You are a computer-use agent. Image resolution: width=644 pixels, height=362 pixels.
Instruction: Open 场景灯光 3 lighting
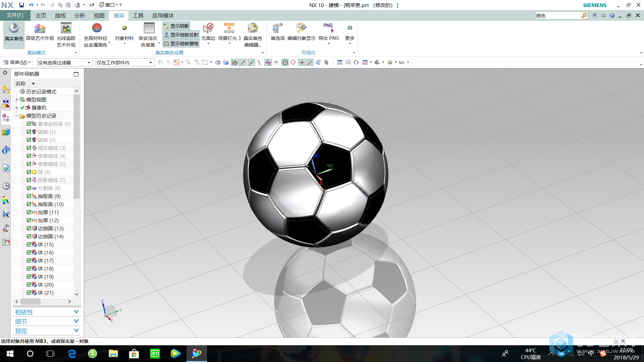[x=229, y=33]
